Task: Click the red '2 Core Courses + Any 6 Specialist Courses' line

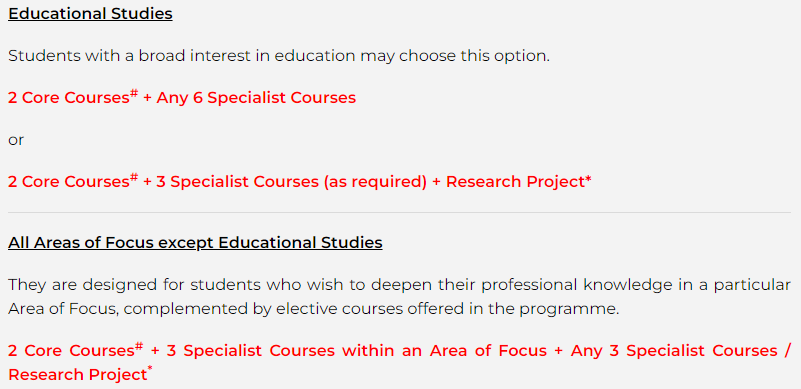Action: (x=182, y=97)
